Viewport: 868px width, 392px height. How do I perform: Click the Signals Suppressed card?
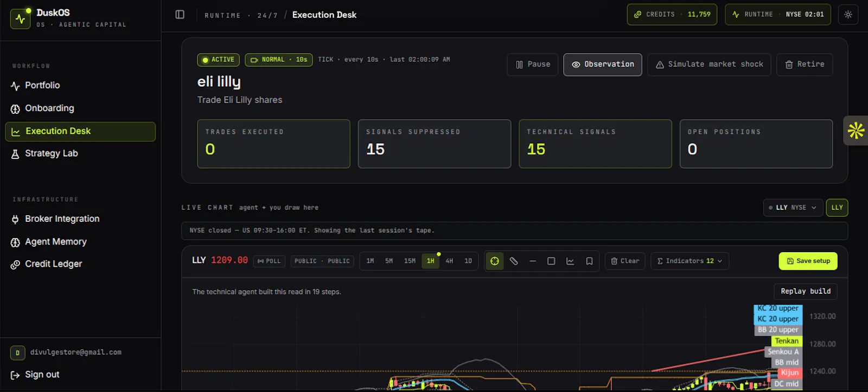435,144
